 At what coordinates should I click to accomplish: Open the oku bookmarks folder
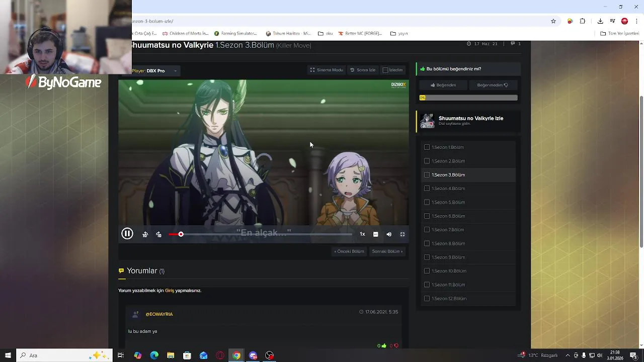pos(326,34)
